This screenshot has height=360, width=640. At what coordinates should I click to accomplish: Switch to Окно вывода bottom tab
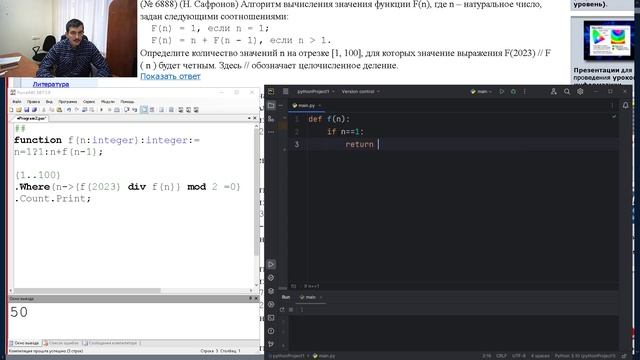24,343
